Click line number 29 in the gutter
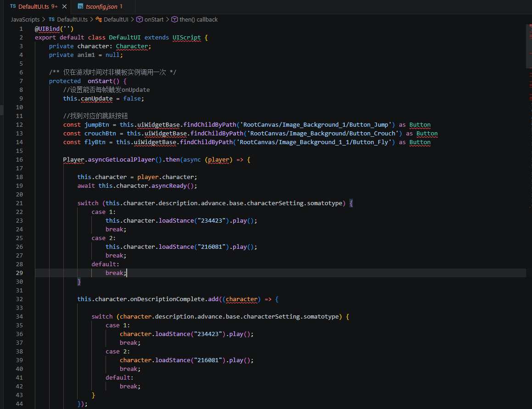Viewport: 532px width, 409px height. tap(19, 273)
